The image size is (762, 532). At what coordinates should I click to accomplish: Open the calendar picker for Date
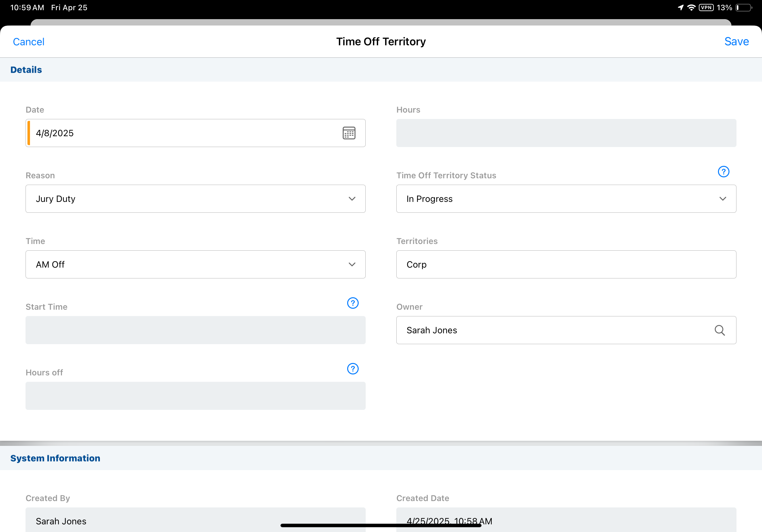click(349, 133)
